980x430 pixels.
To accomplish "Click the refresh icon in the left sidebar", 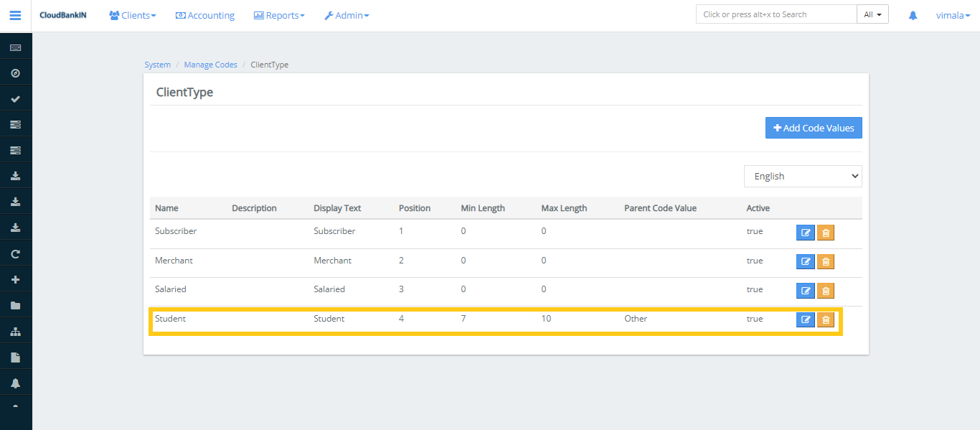I will 15,253.
